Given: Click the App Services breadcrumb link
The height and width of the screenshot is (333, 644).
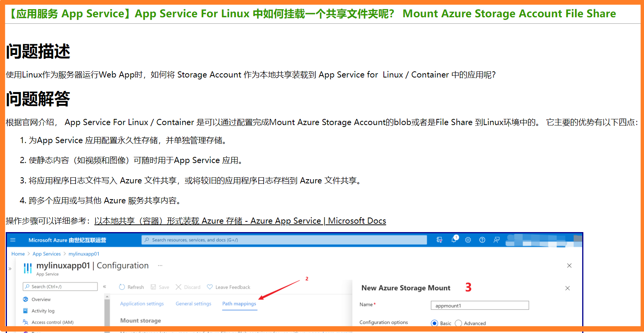Looking at the screenshot, I should [x=46, y=254].
